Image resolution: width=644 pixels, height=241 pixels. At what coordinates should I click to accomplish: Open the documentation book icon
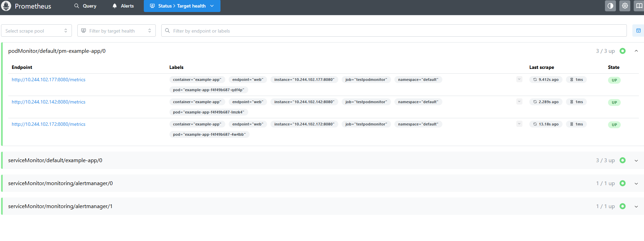(x=639, y=6)
